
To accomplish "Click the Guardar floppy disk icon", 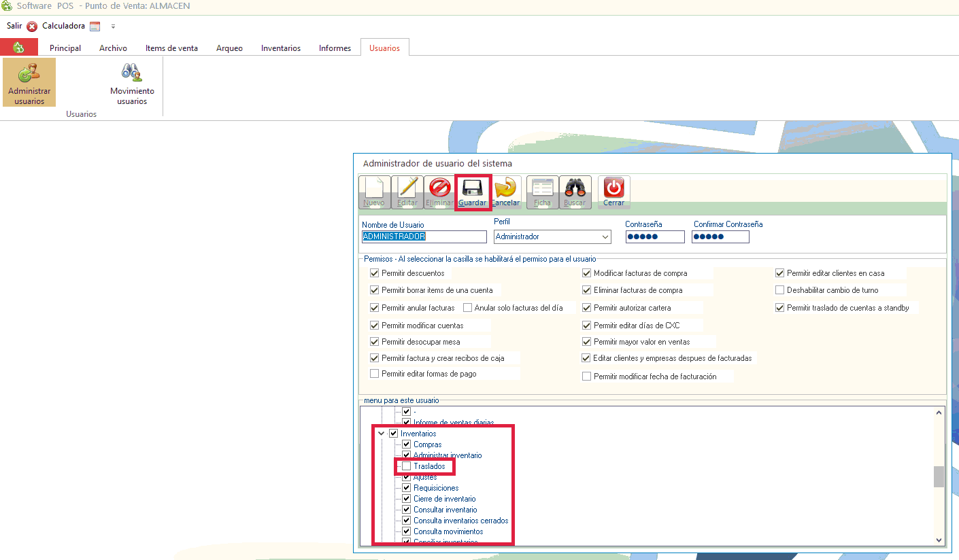I will click(472, 188).
